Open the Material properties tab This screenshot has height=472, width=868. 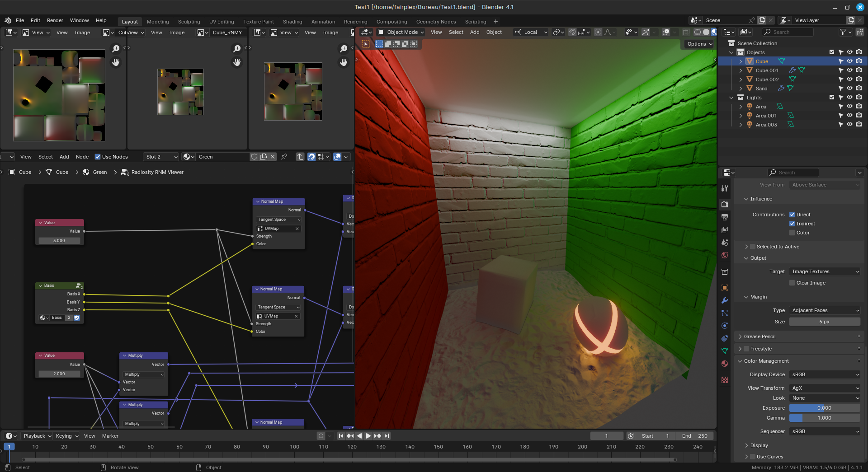(725, 364)
